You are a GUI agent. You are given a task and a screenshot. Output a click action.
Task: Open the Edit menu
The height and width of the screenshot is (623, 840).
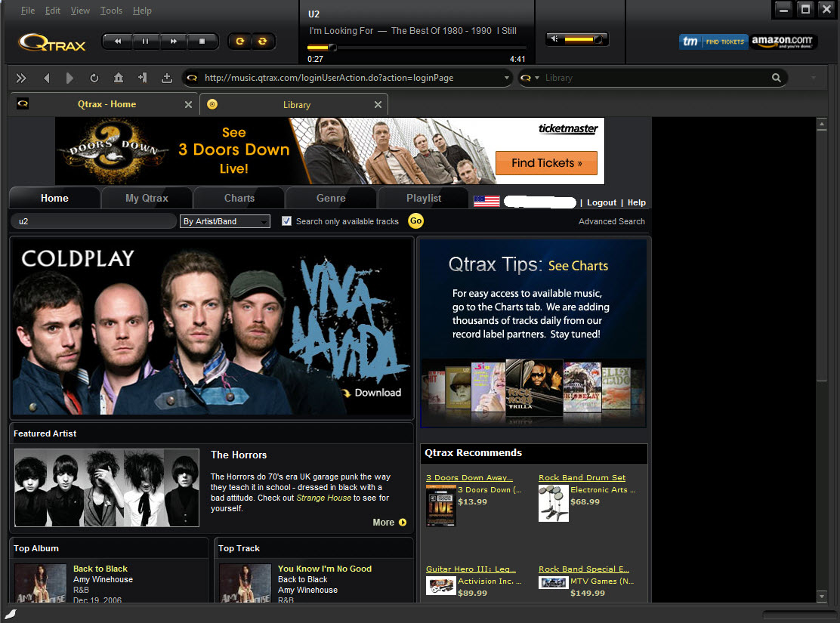53,11
